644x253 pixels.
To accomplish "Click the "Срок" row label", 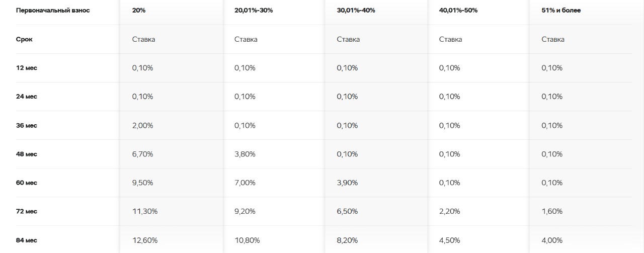I will (x=24, y=39).
